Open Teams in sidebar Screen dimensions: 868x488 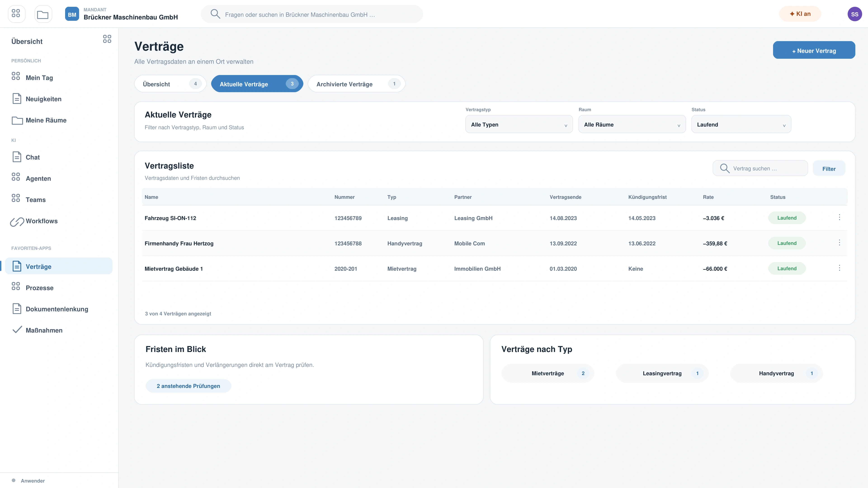coord(59,199)
